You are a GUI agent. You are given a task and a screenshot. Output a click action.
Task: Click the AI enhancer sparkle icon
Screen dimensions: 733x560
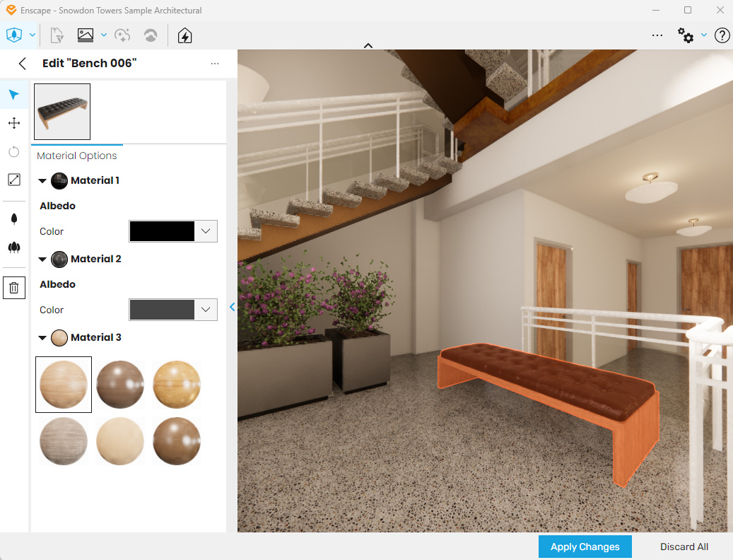pyautogui.click(x=122, y=35)
